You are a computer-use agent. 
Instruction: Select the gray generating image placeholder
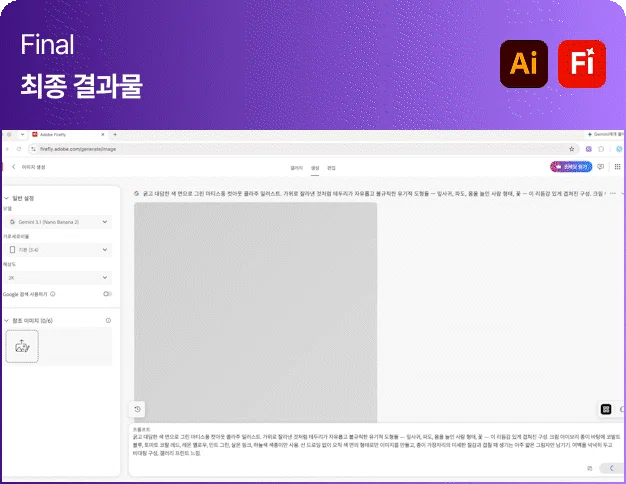pyautogui.click(x=256, y=312)
